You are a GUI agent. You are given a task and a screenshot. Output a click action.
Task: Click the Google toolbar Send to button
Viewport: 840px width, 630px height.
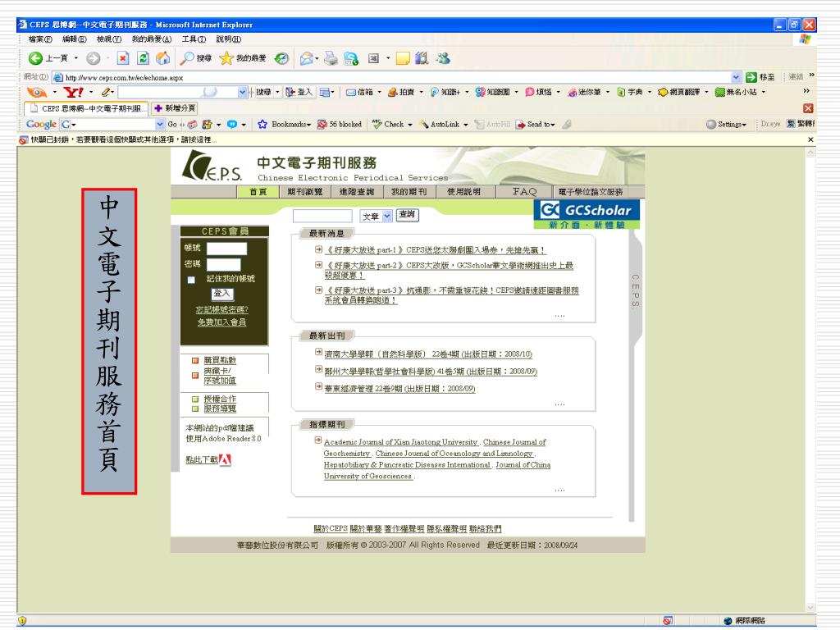pyautogui.click(x=535, y=125)
